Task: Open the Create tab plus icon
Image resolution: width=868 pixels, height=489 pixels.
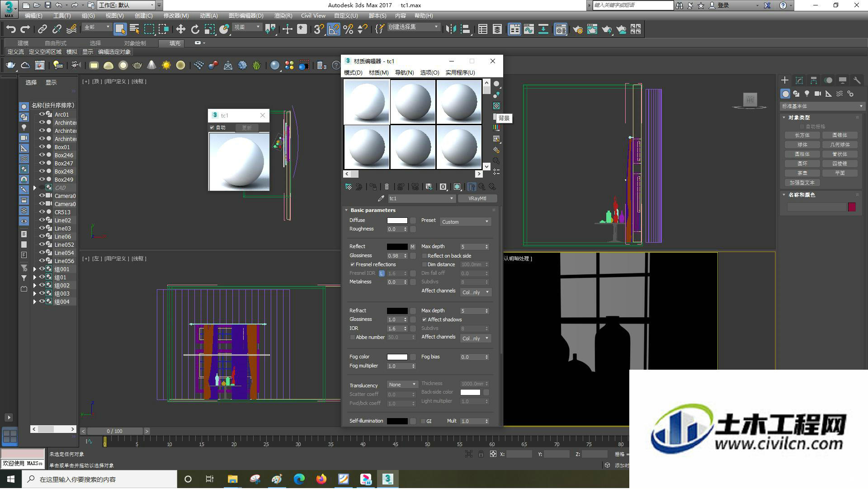Action: coord(785,80)
